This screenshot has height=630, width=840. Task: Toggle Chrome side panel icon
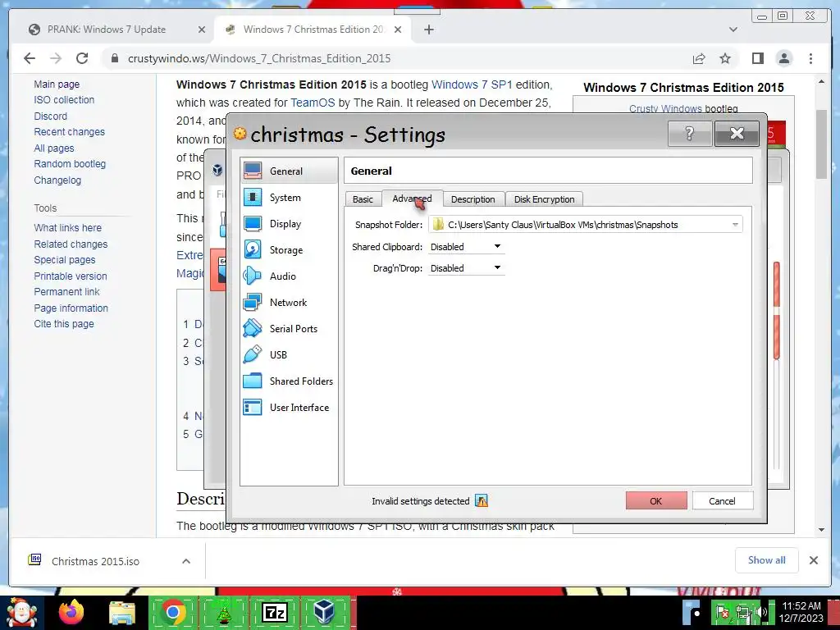tap(757, 58)
